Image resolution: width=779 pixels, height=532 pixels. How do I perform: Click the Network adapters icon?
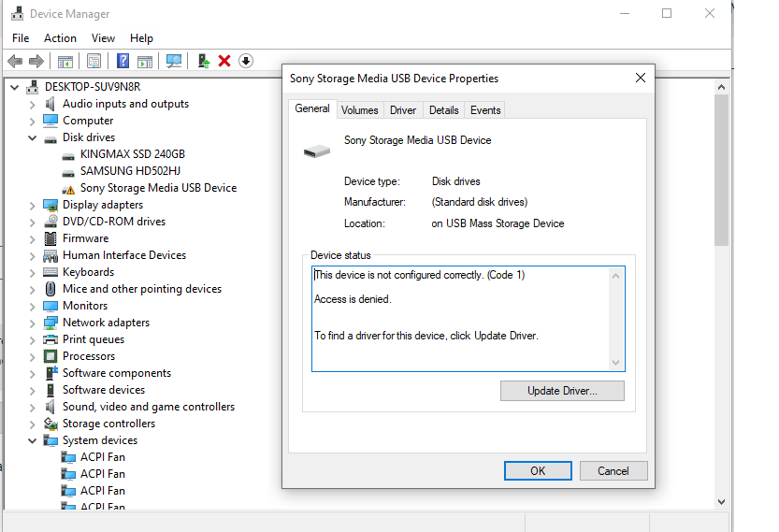click(50, 323)
